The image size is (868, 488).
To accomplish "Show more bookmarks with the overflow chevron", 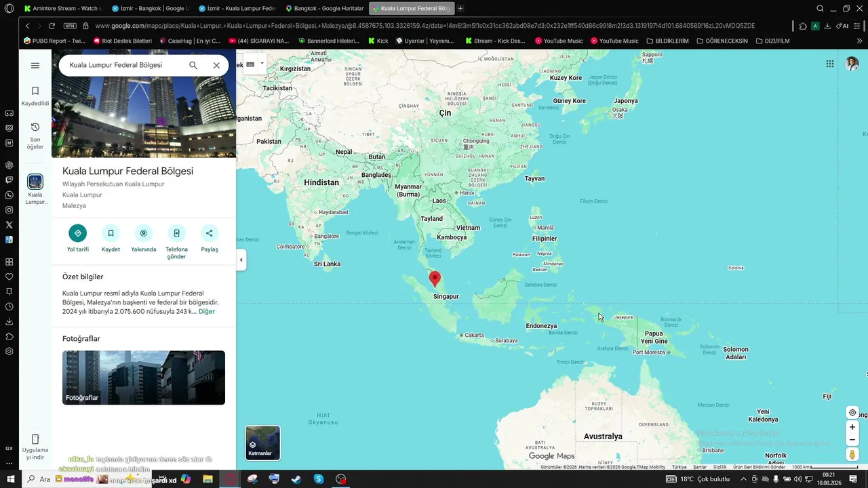I will coord(860,41).
